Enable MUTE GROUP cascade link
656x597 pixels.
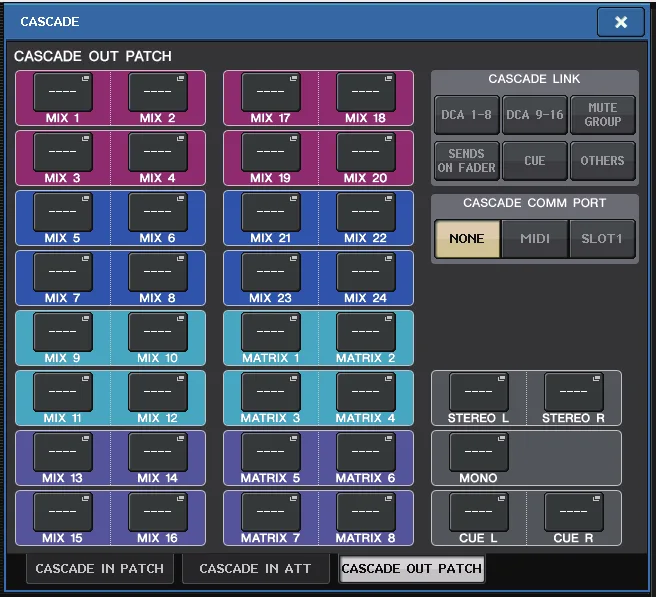click(602, 115)
